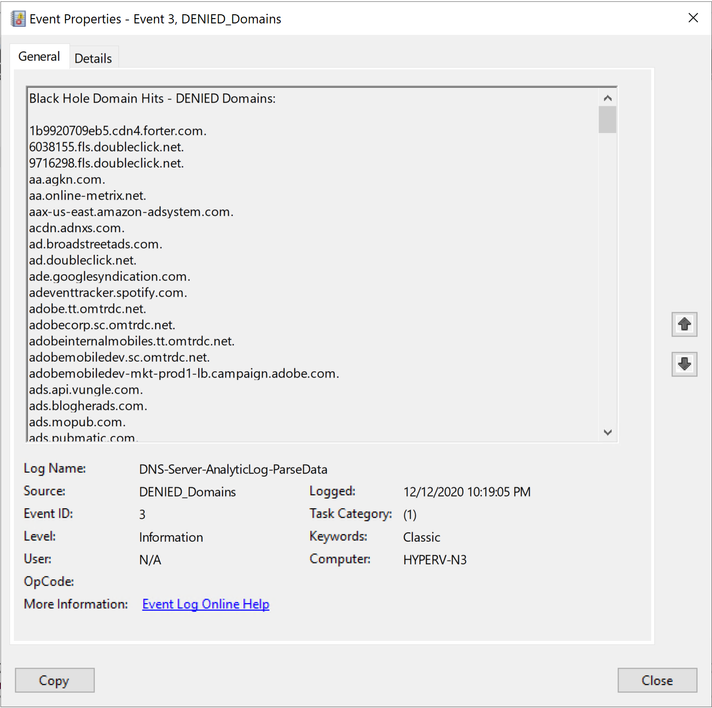712x708 pixels.
Task: Click the line acdn.adnxs.com.
Action: click(x=77, y=228)
